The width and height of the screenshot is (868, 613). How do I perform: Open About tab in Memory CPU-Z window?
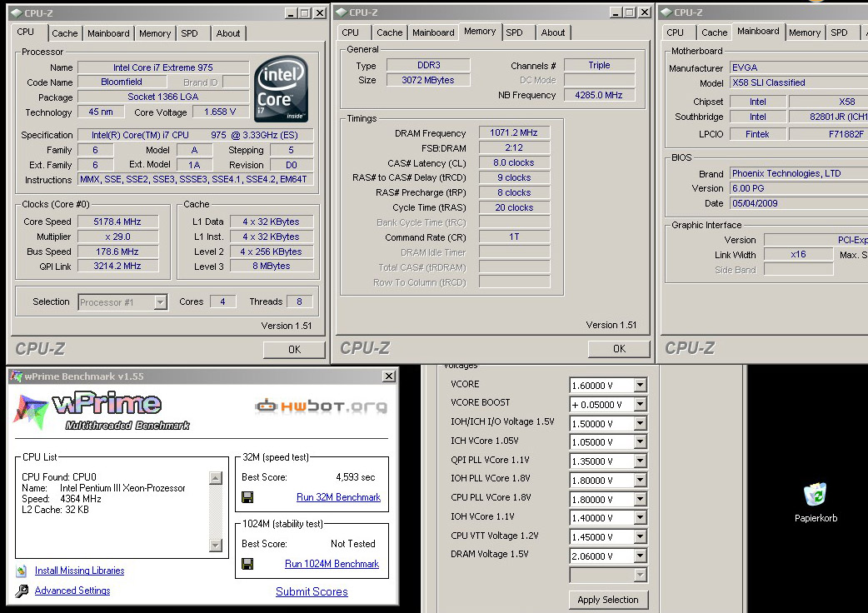coord(553,32)
